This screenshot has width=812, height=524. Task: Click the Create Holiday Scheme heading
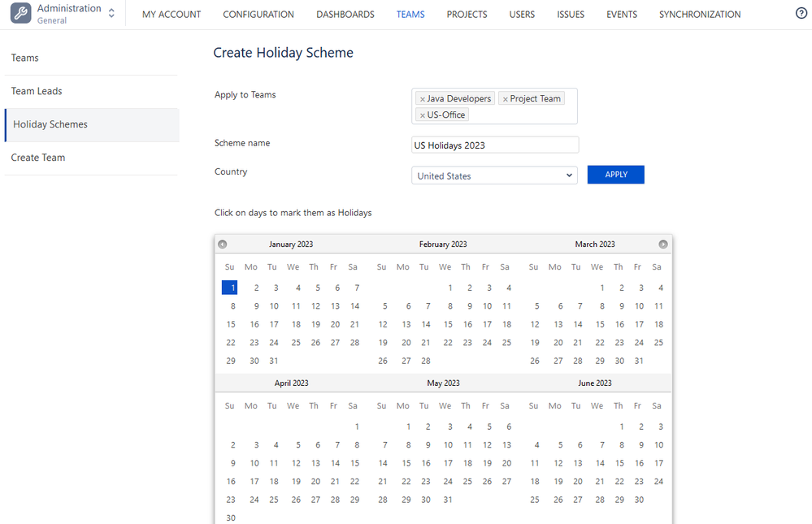(284, 53)
